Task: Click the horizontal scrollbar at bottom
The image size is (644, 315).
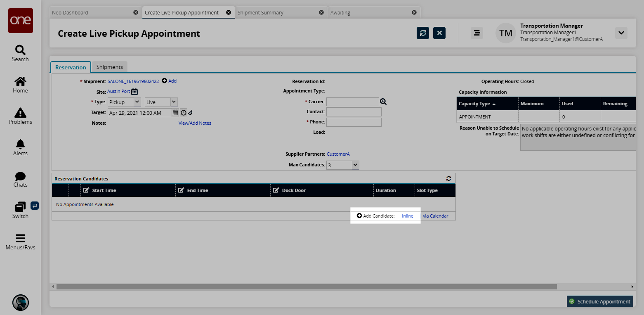Action: pos(306,287)
